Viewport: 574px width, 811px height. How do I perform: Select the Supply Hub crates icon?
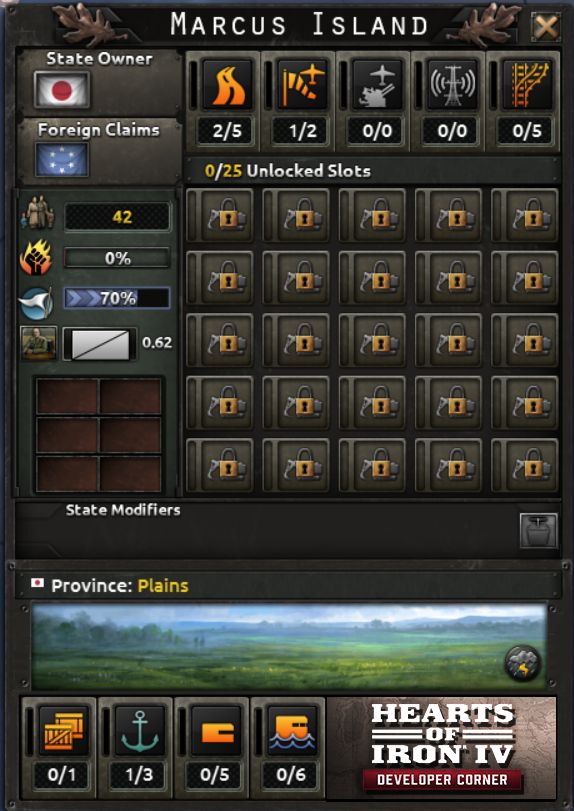[x=63, y=731]
